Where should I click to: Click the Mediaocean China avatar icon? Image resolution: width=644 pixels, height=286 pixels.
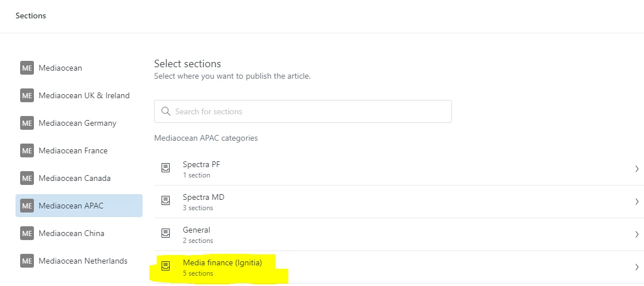click(27, 233)
